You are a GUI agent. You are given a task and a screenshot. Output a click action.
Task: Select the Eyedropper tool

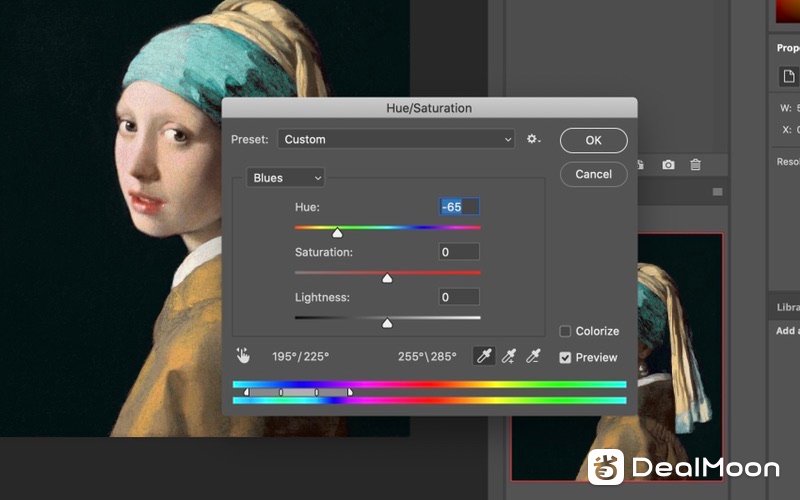click(484, 356)
